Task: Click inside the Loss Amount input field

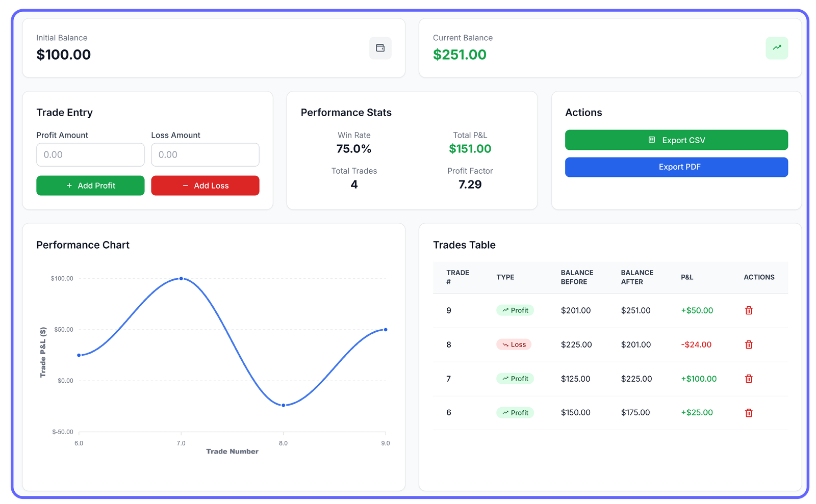Action: pos(205,154)
